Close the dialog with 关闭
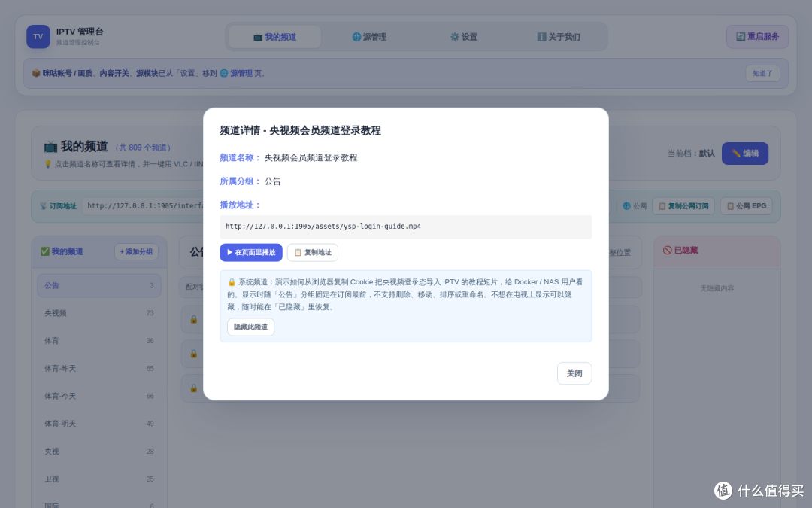Image resolution: width=812 pixels, height=508 pixels. click(574, 373)
